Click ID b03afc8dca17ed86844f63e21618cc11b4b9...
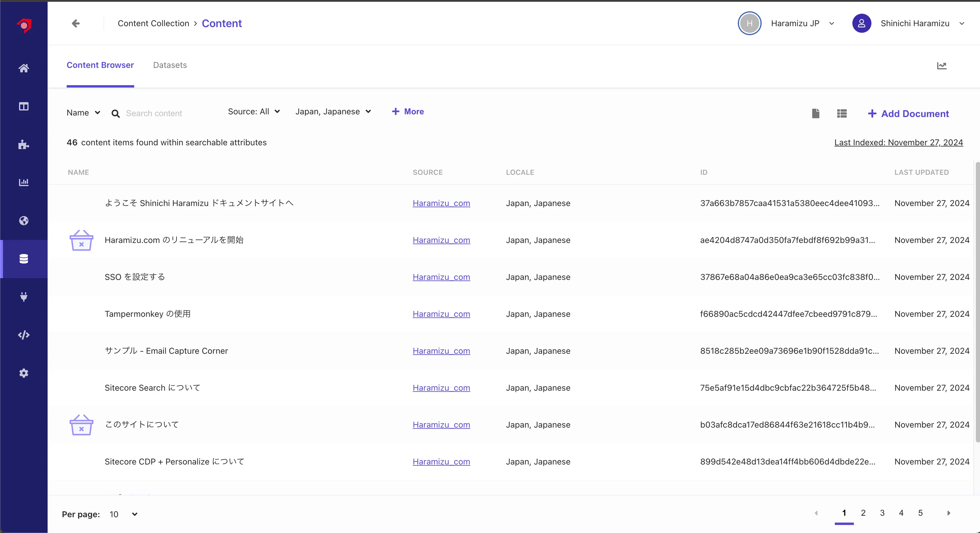Image resolution: width=980 pixels, height=533 pixels. pyautogui.click(x=788, y=425)
